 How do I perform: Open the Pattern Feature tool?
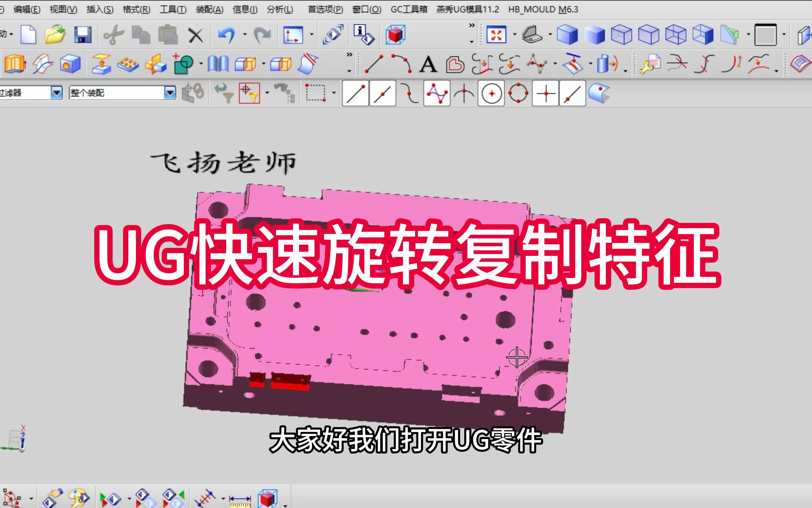128,64
